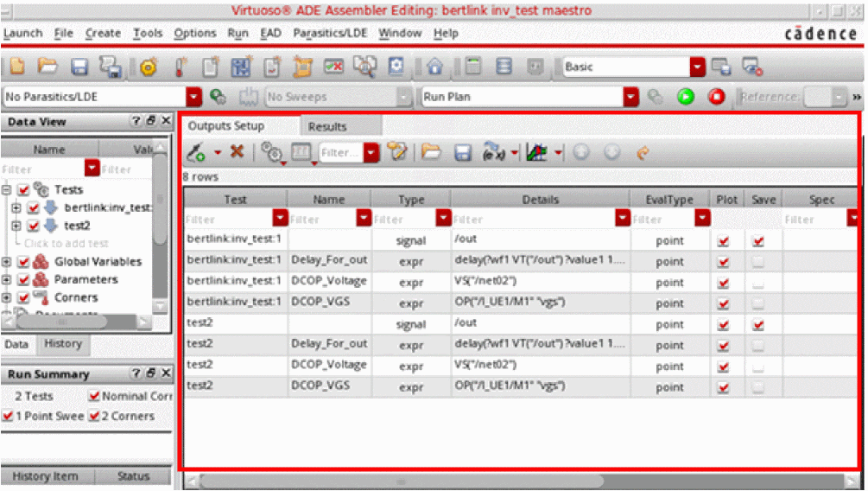Toggle Plot checkbox for test2 DCOP_VGS row
The image size is (868, 491).
(724, 387)
